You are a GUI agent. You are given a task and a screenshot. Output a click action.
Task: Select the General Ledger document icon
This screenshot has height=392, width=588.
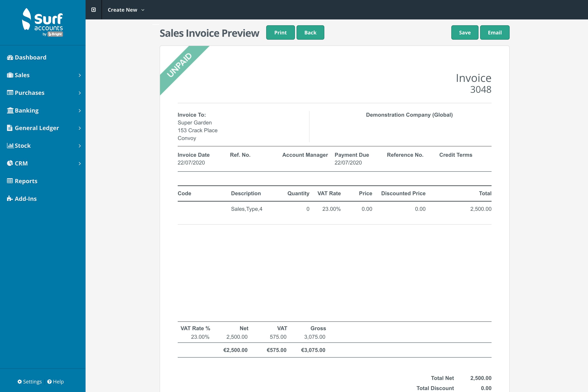(x=10, y=128)
